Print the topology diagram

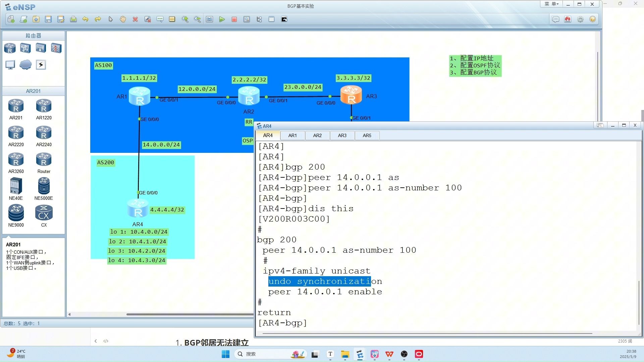pyautogui.click(x=73, y=19)
